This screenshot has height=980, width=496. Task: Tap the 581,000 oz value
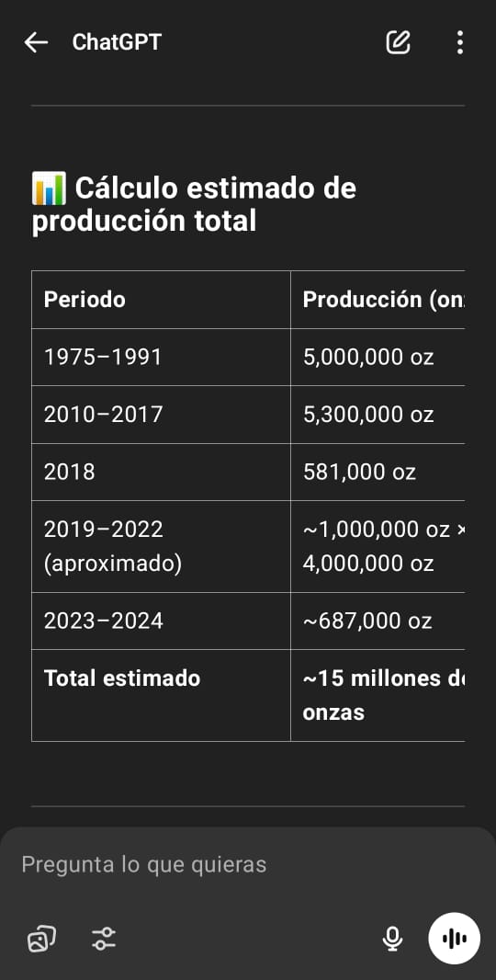click(x=359, y=473)
